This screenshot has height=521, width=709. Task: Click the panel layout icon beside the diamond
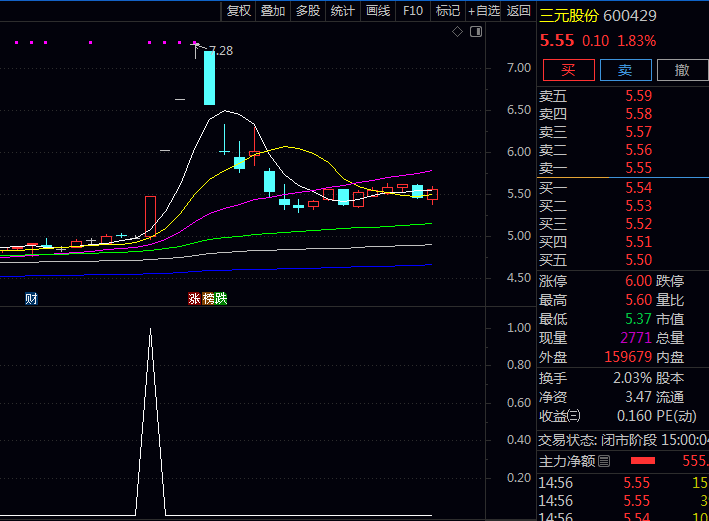[x=475, y=32]
